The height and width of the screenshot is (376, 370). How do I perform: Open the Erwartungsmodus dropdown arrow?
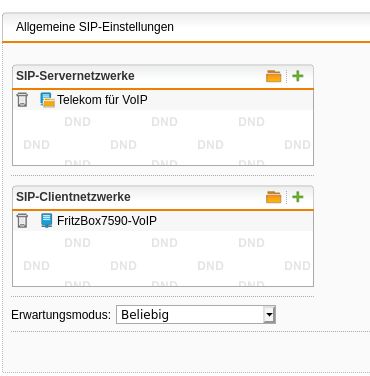point(269,315)
